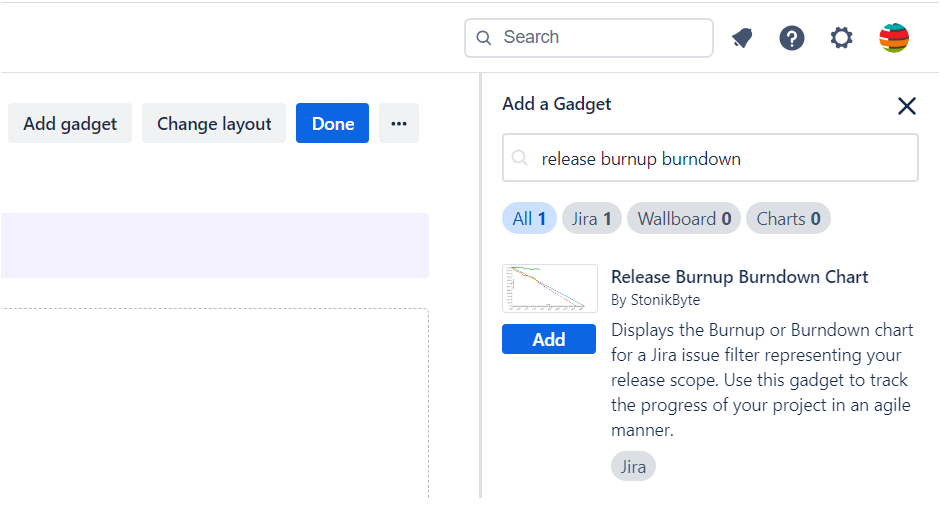Click the 'Add a Gadget' panel heading
The image size is (945, 519).
(556, 104)
